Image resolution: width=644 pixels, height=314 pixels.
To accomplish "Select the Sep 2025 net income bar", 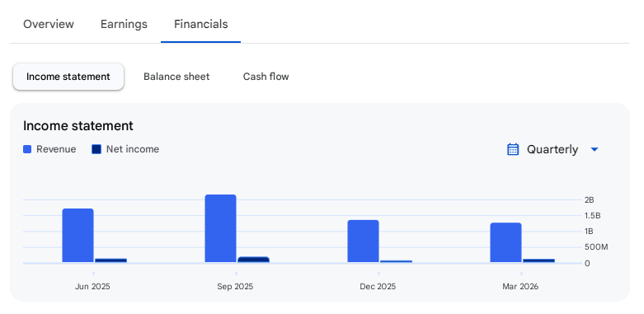I will pos(253,260).
